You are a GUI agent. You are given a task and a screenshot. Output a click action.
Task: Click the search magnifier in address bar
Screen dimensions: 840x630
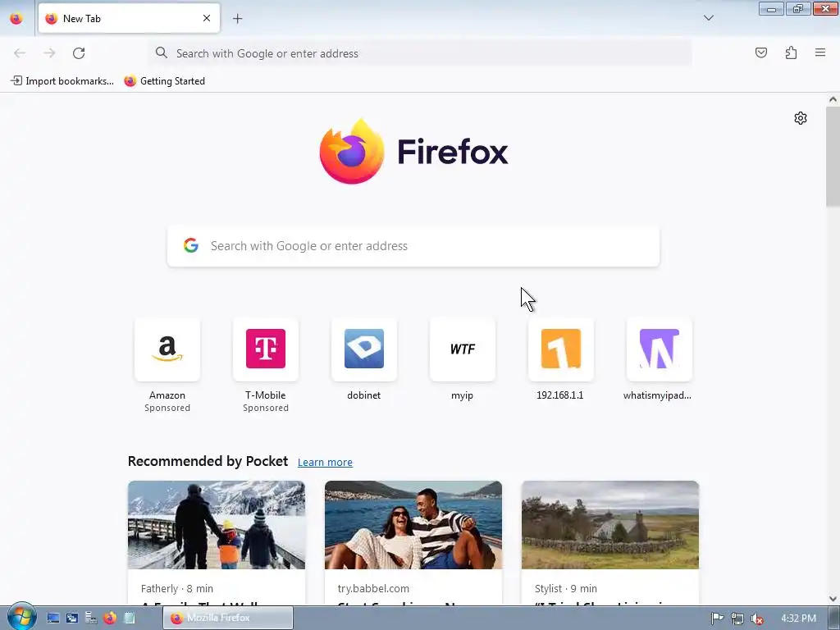pos(162,52)
